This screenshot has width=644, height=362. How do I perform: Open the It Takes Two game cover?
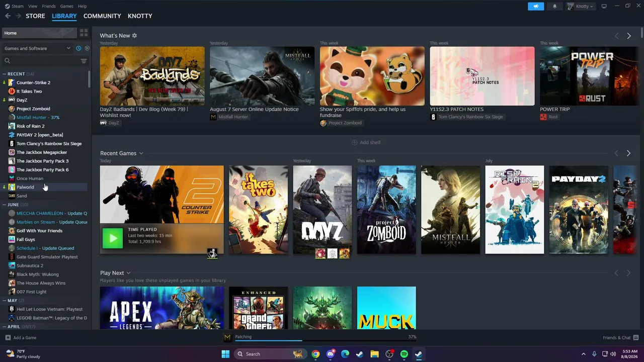point(258,210)
